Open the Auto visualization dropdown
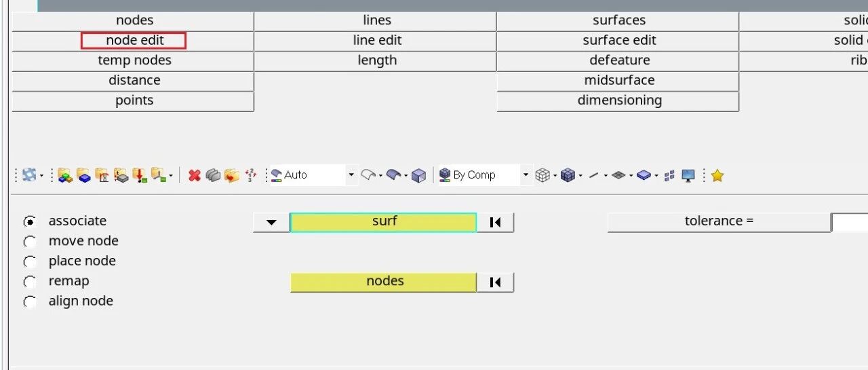This screenshot has height=370, width=868. click(351, 175)
